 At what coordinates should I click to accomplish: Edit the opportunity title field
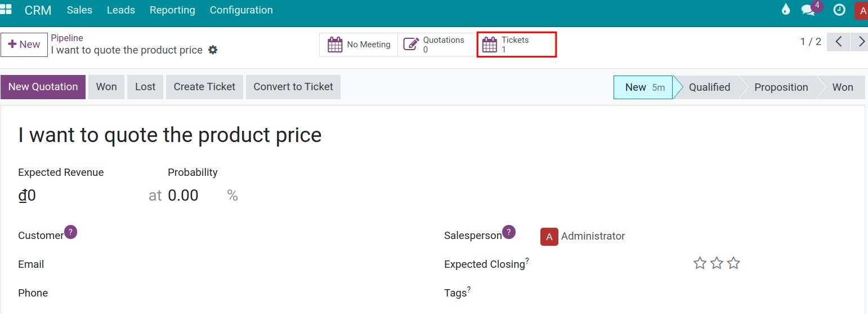coord(170,135)
